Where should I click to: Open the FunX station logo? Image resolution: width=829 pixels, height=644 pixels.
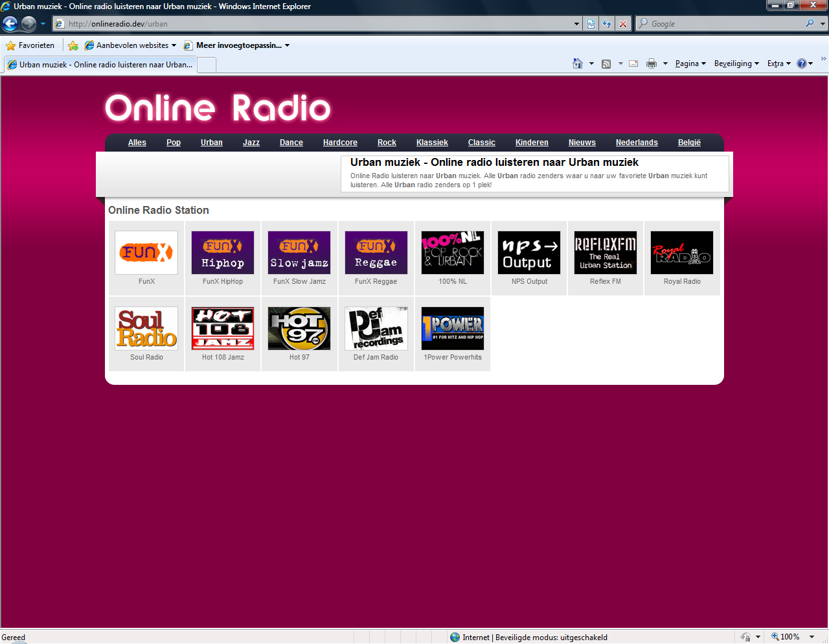(x=146, y=253)
